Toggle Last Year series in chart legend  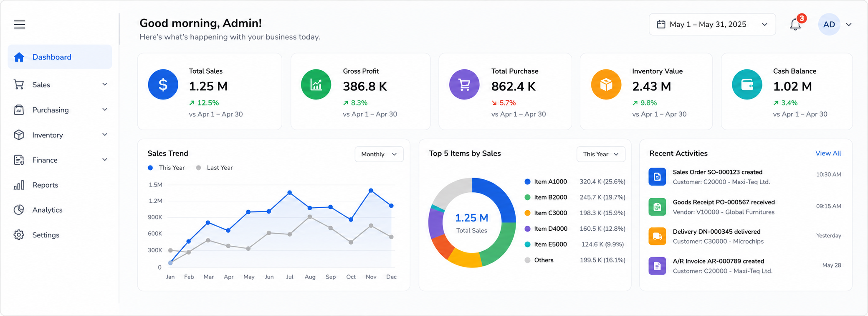[214, 168]
